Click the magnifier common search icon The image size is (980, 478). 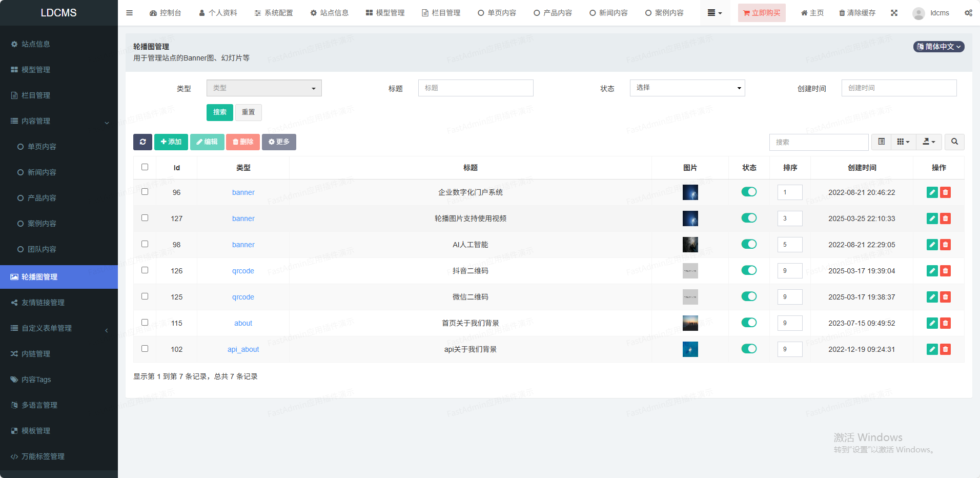pyautogui.click(x=954, y=142)
